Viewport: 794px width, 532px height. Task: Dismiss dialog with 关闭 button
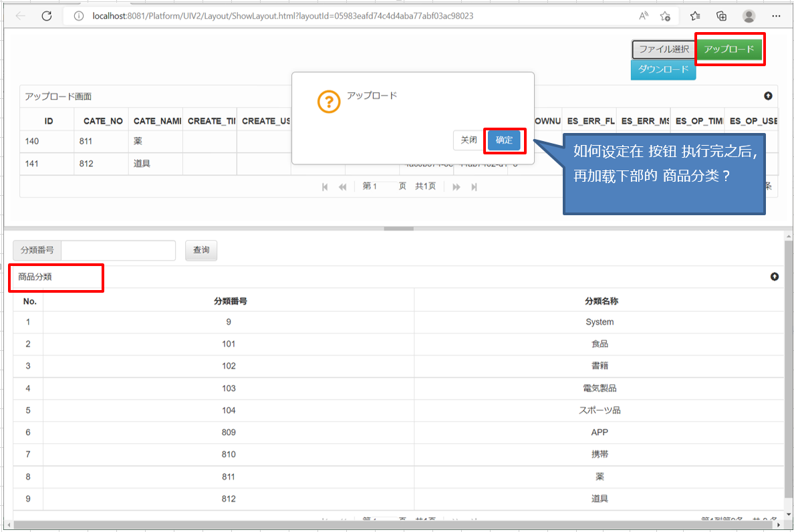[469, 140]
